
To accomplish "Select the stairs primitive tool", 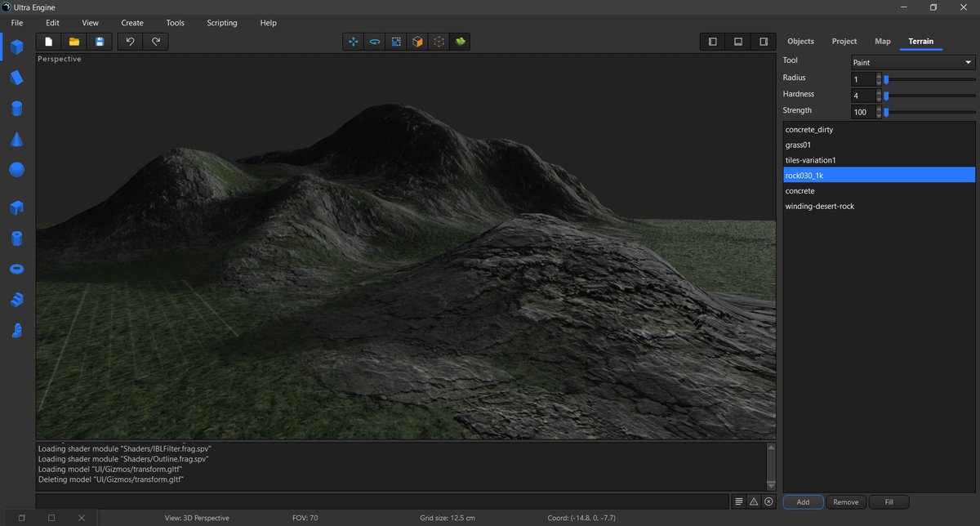I will click(x=16, y=300).
